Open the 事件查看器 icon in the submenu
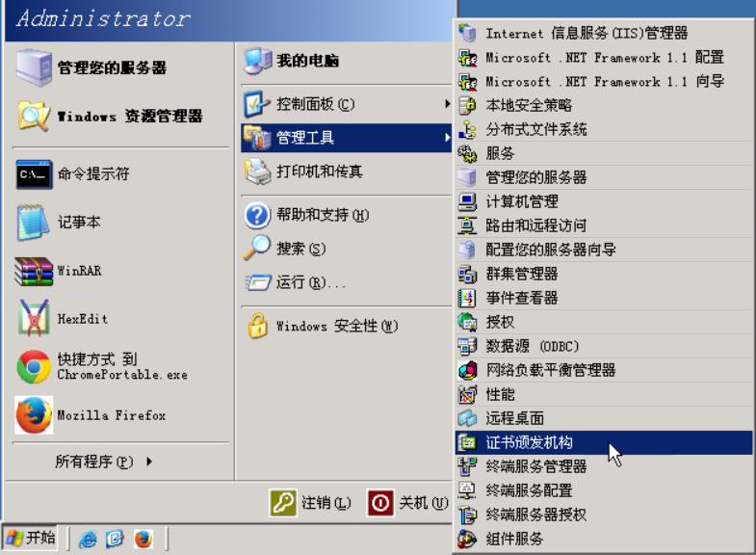 467,298
